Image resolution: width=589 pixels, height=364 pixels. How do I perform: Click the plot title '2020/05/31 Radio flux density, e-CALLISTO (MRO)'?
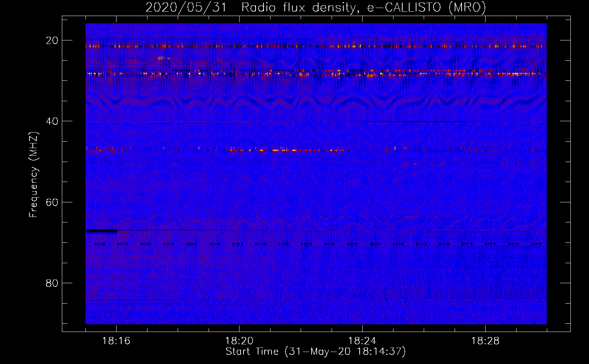316,7
